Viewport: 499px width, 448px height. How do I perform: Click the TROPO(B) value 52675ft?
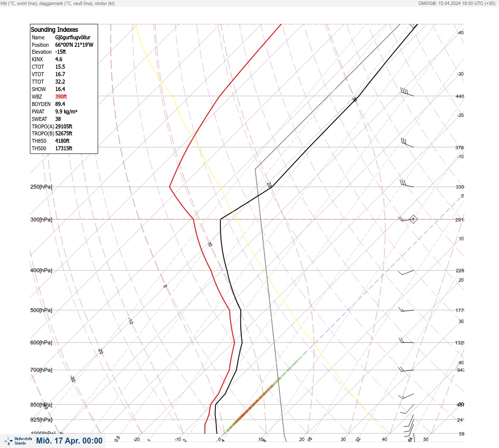(64, 134)
